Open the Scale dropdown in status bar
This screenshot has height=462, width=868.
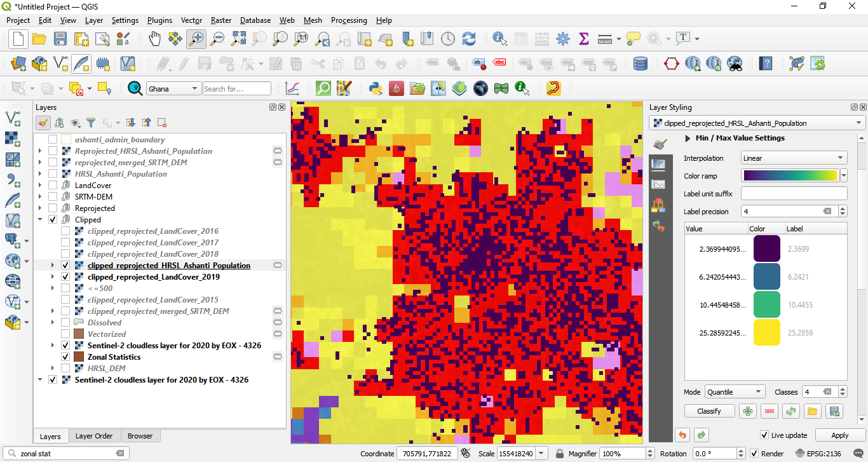pyautogui.click(x=542, y=454)
